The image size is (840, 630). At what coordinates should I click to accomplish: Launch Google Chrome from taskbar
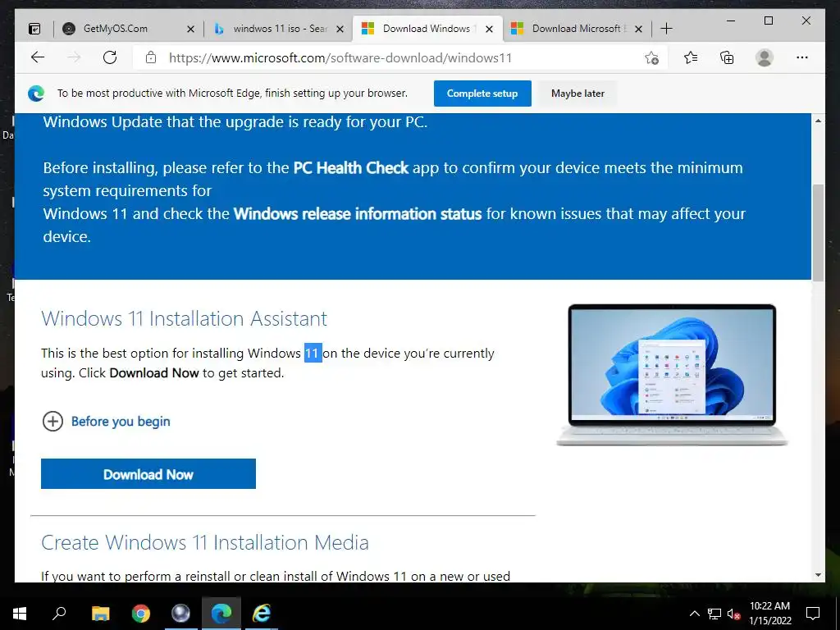(x=141, y=613)
